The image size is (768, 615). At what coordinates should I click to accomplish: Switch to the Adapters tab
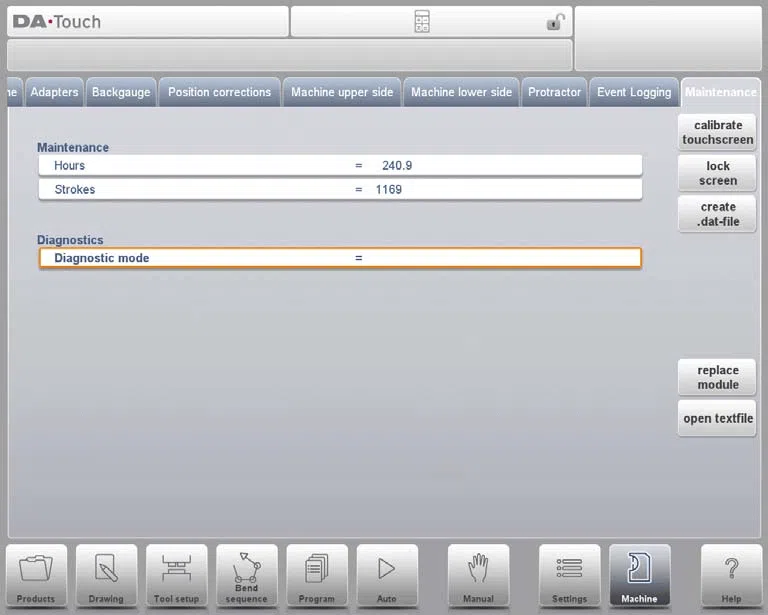pyautogui.click(x=54, y=92)
